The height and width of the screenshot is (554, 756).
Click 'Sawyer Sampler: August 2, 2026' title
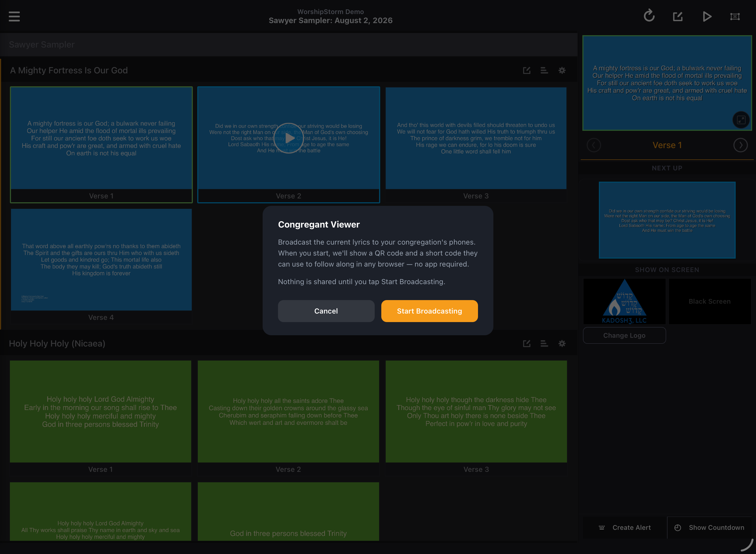click(x=330, y=20)
